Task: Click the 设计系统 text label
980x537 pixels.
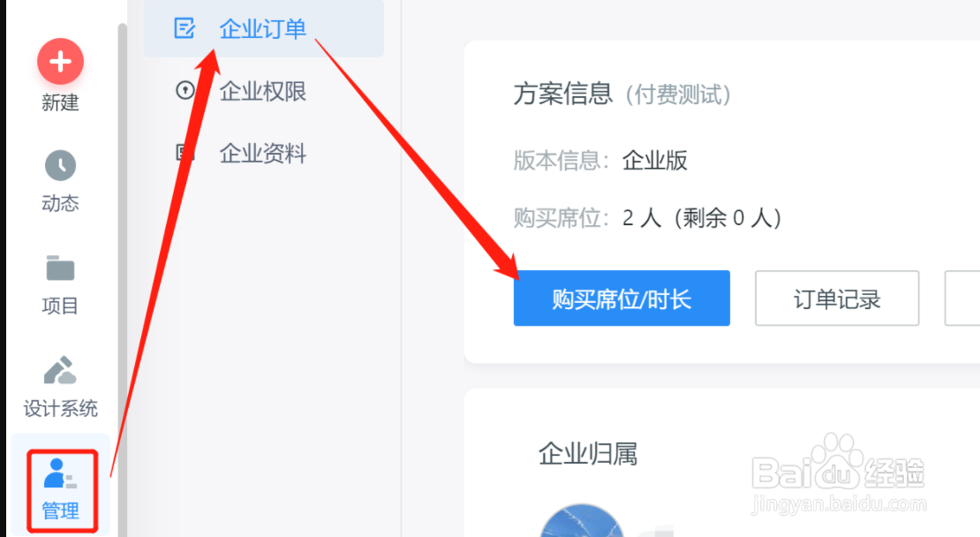Action: (x=60, y=408)
